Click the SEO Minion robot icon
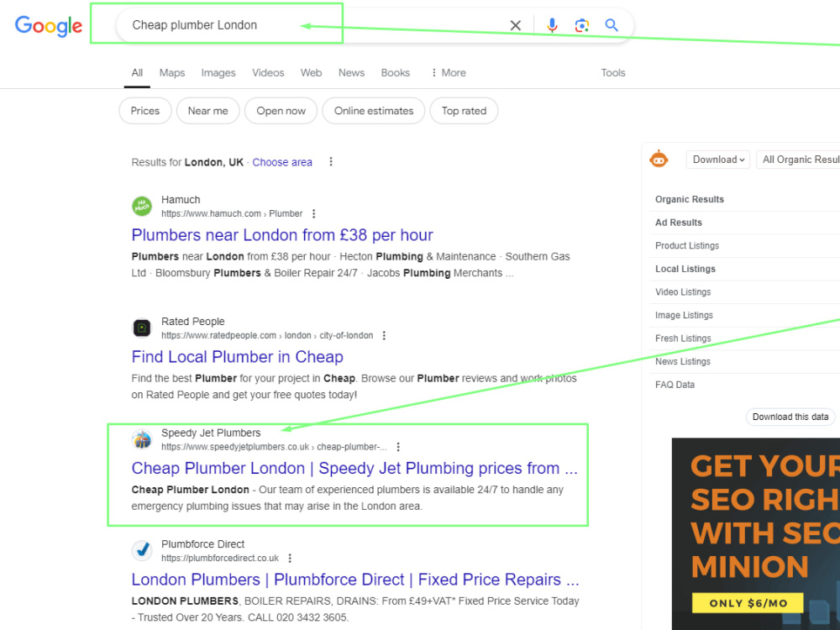This screenshot has height=630, width=840. (x=659, y=159)
